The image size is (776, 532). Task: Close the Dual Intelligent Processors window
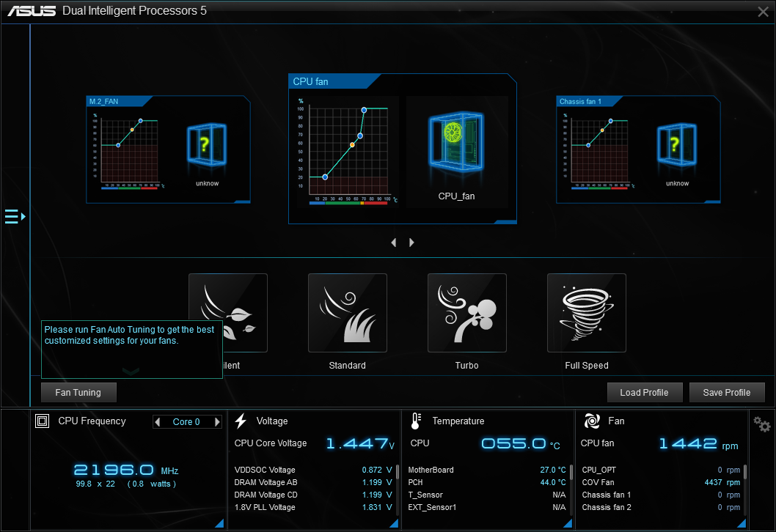pos(763,12)
